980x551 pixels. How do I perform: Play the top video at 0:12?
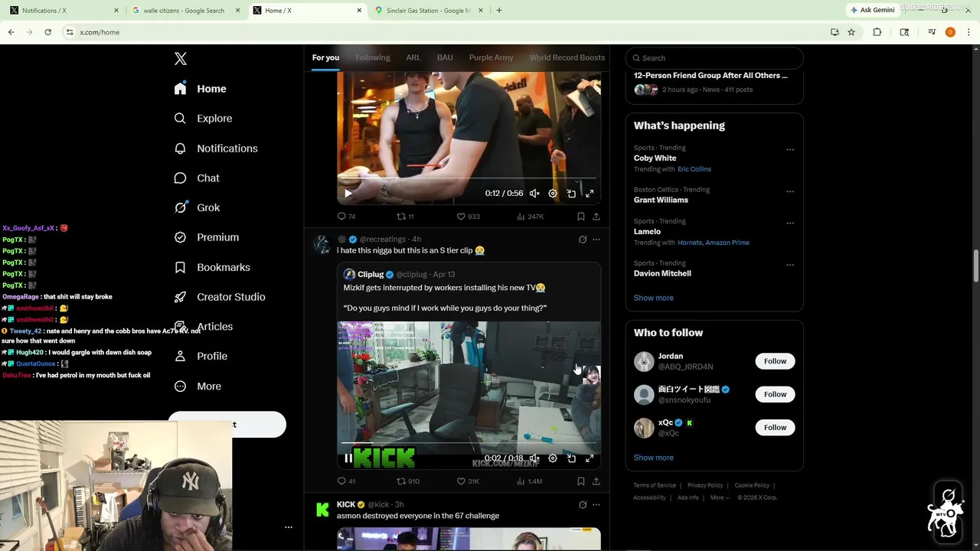tap(348, 194)
